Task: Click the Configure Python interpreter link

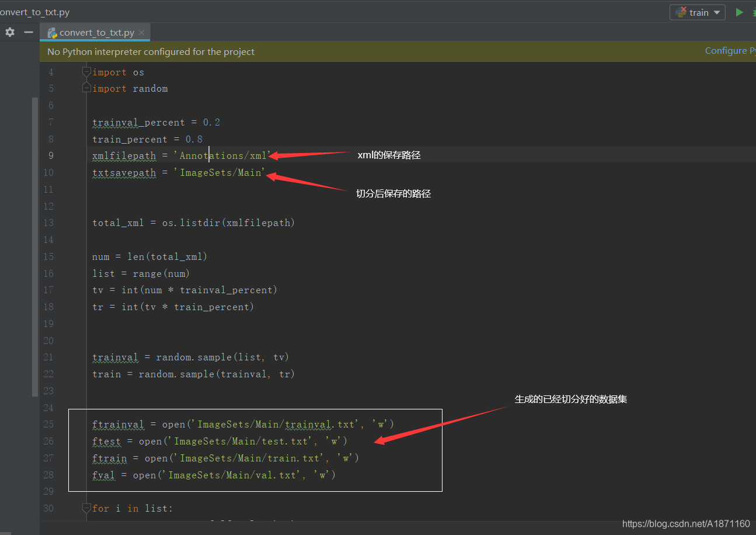Action: coord(730,51)
